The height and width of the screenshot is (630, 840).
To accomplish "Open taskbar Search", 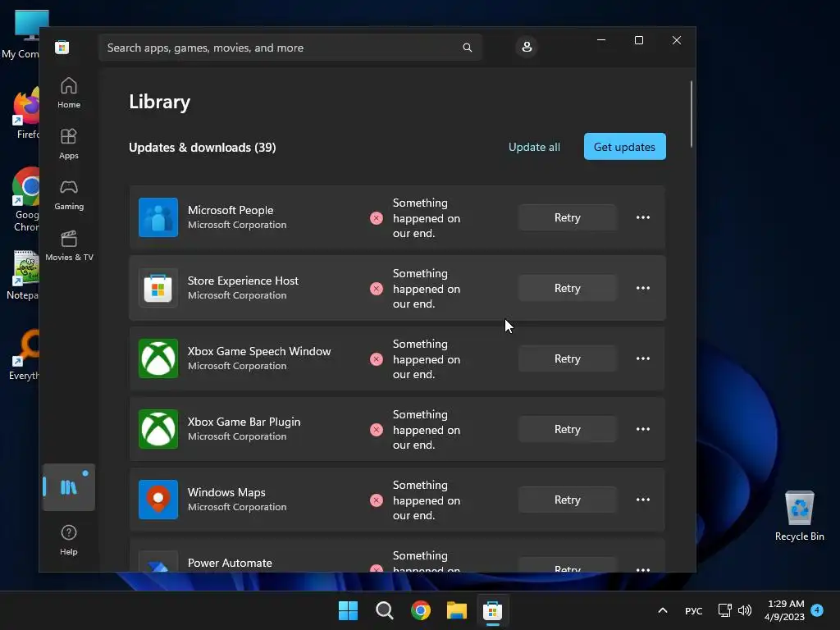I will click(x=385, y=610).
